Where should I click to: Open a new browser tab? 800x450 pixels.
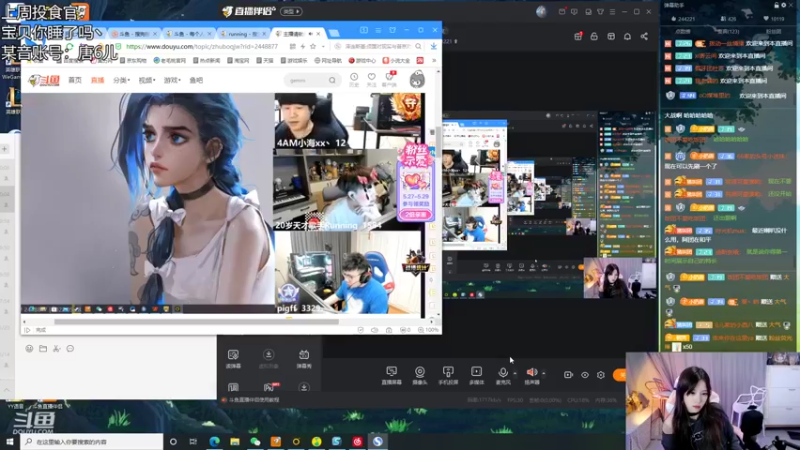coord(334,34)
